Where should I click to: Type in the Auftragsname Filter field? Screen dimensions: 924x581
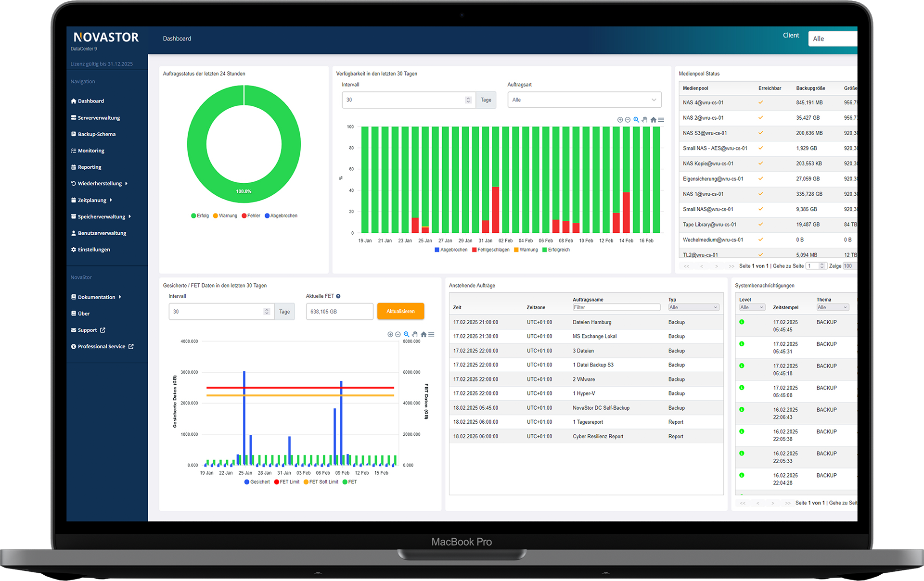(x=616, y=307)
